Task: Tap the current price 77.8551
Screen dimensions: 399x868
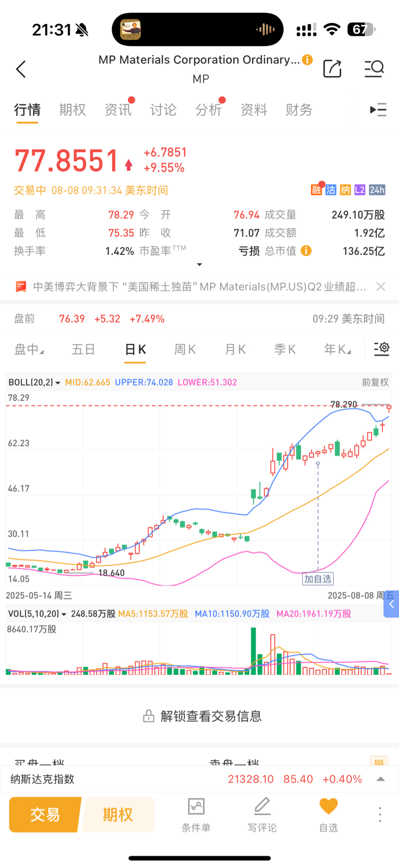Action: (67, 160)
